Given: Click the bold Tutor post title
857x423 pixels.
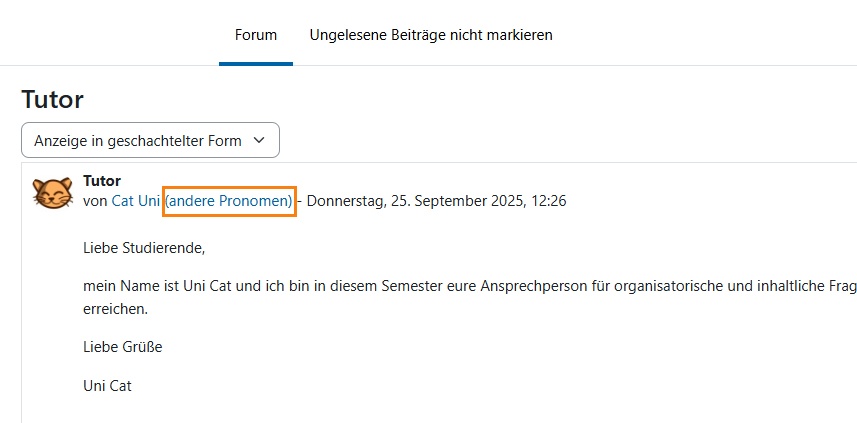Looking at the screenshot, I should 102,181.
